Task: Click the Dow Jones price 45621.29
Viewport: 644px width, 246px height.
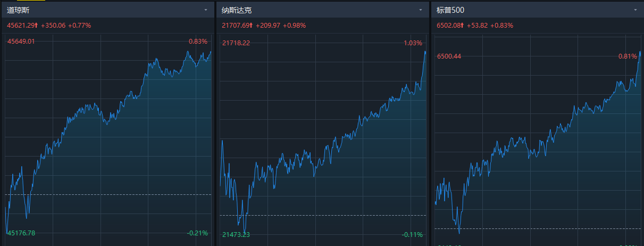Action: coord(21,25)
